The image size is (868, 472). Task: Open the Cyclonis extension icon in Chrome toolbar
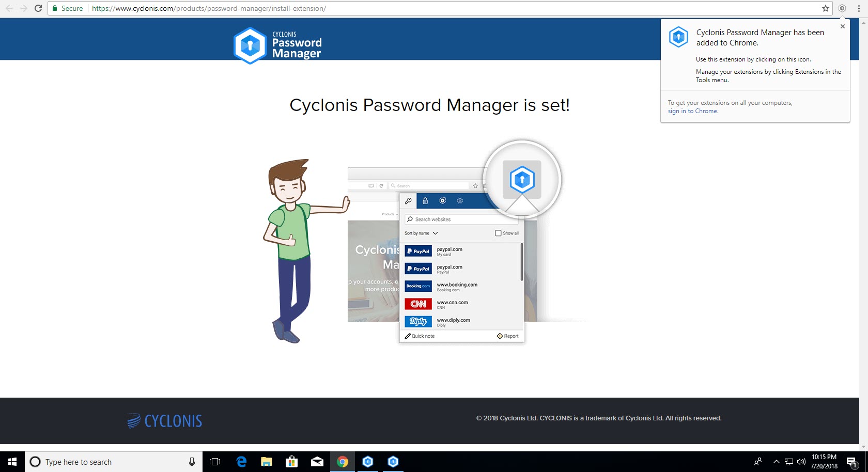842,8
